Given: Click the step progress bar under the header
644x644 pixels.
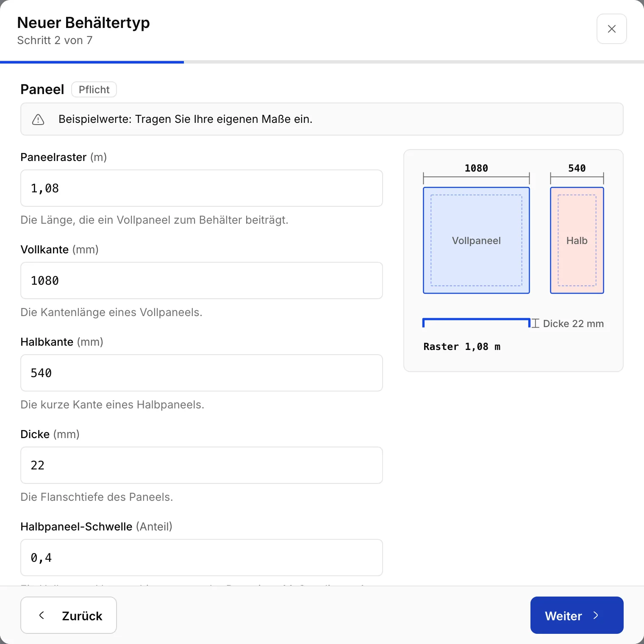Looking at the screenshot, I should pos(322,62).
